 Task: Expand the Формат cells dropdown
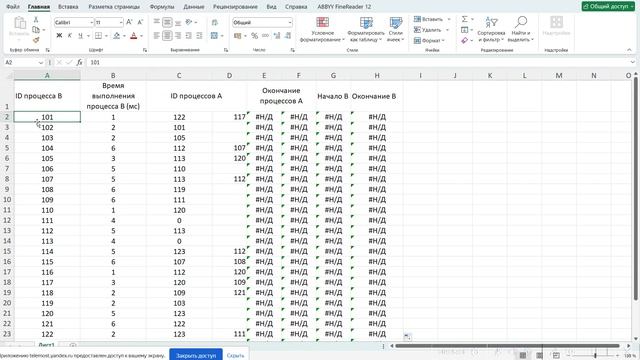tap(443, 40)
